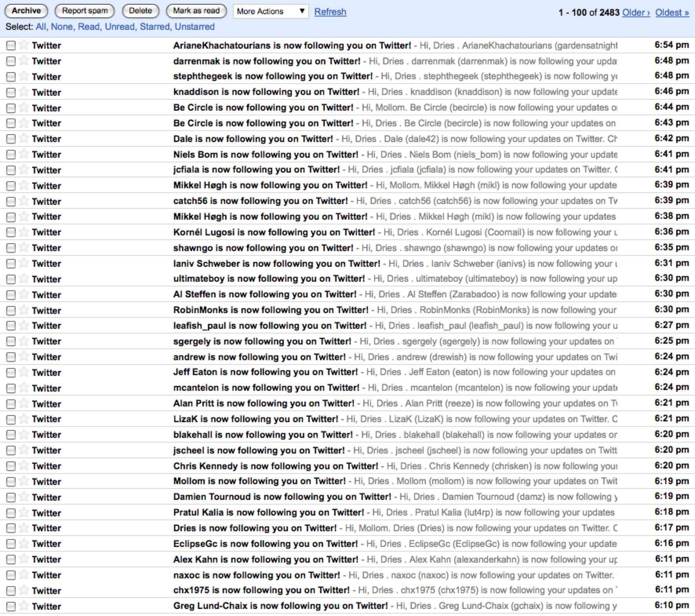This screenshot has width=695, height=616.
Task: Star the Kornél Lugosi follow email
Action: tap(24, 231)
